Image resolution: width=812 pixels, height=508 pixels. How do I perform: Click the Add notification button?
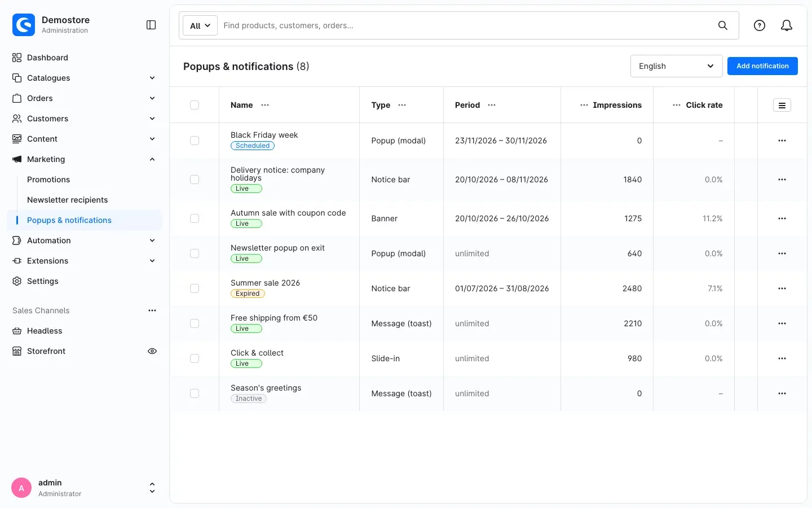coord(762,66)
